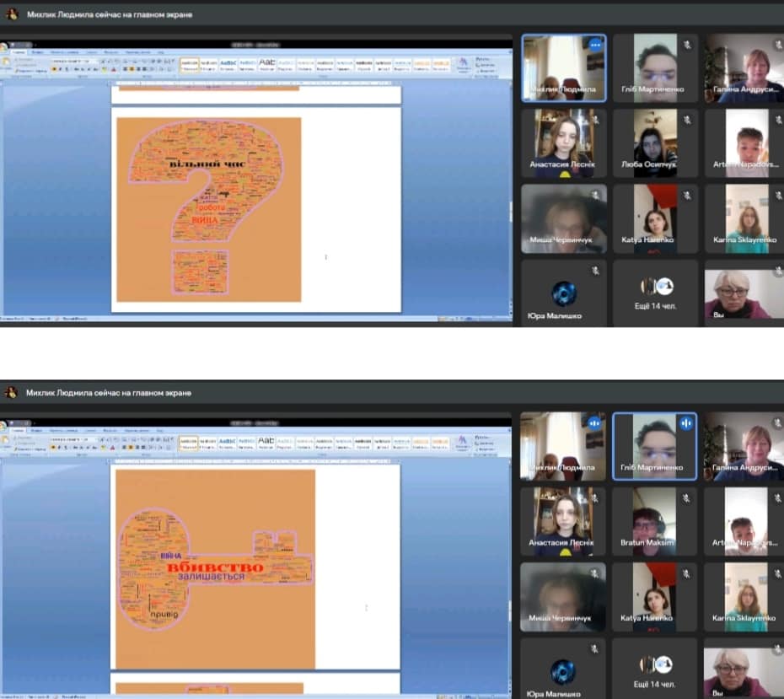Select the first ribbon tab in lower Word window
Screen dimensions: 784x699
(19, 430)
